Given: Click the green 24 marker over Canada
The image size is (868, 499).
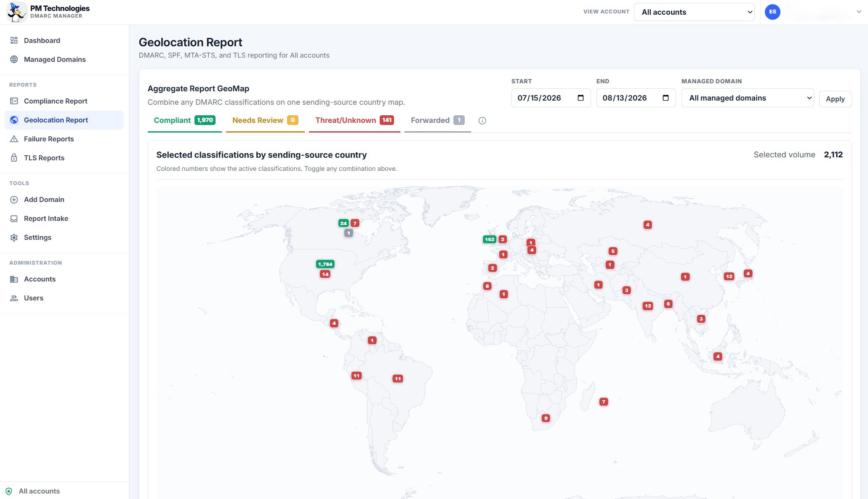Looking at the screenshot, I should 343,223.
